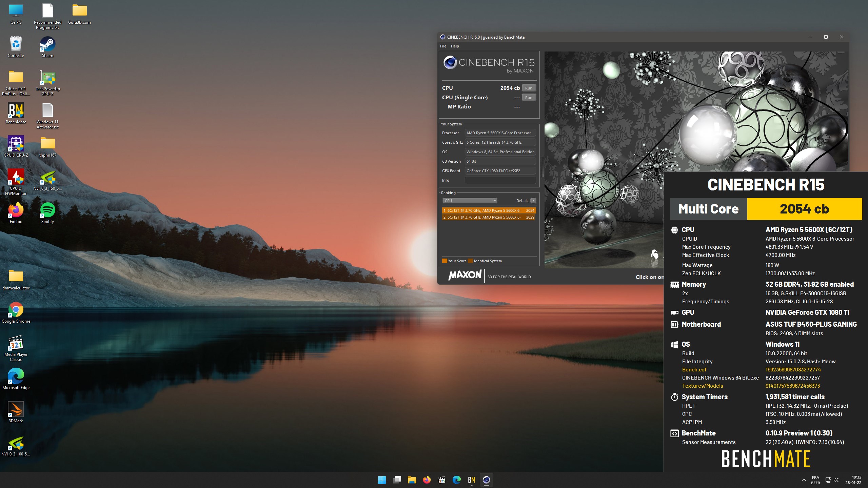Launch Spotify from desktop
The image size is (868, 488).
pos(47,213)
